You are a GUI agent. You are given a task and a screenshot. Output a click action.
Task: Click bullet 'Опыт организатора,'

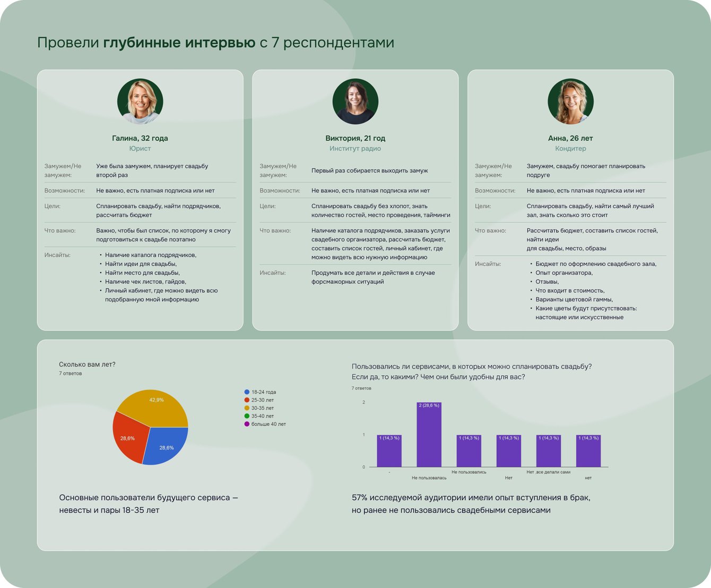[564, 273]
